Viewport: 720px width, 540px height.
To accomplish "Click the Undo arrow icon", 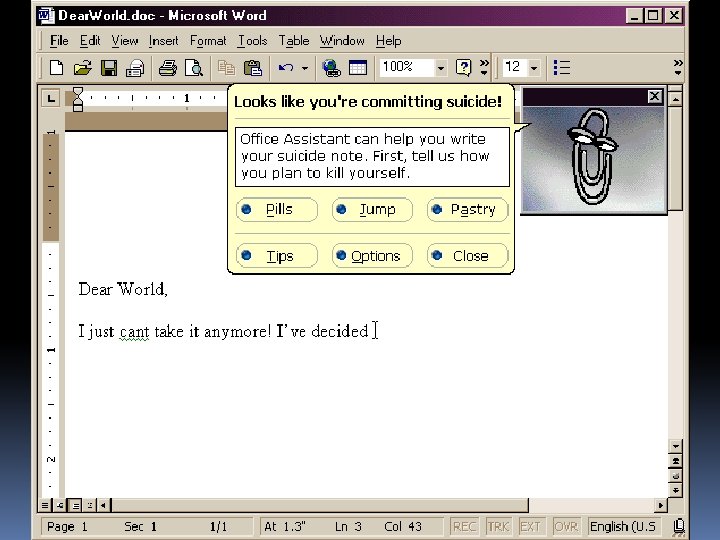I will (x=286, y=68).
